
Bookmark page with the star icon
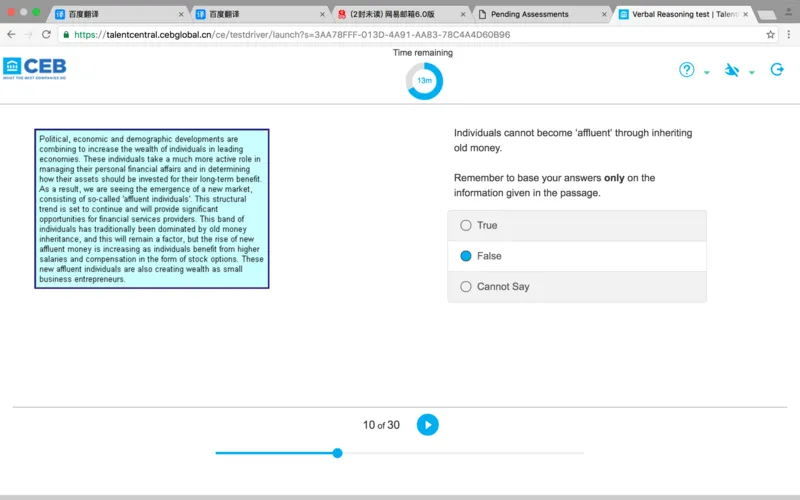[x=770, y=34]
